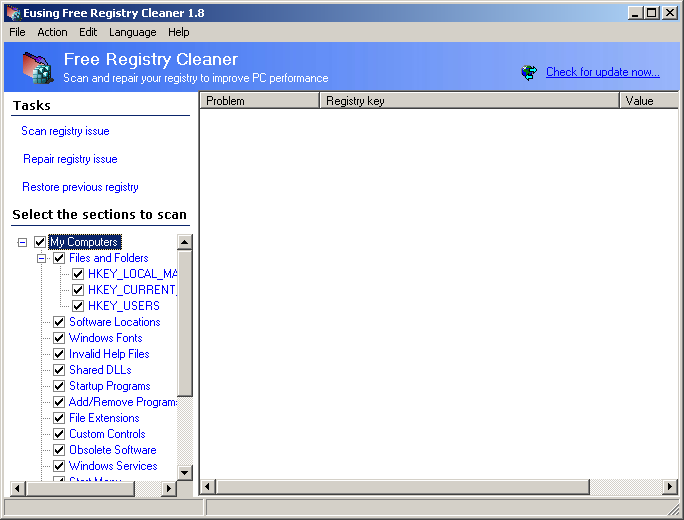Disable the Startup Programs checkbox
This screenshot has width=684, height=520.
pyautogui.click(x=59, y=386)
